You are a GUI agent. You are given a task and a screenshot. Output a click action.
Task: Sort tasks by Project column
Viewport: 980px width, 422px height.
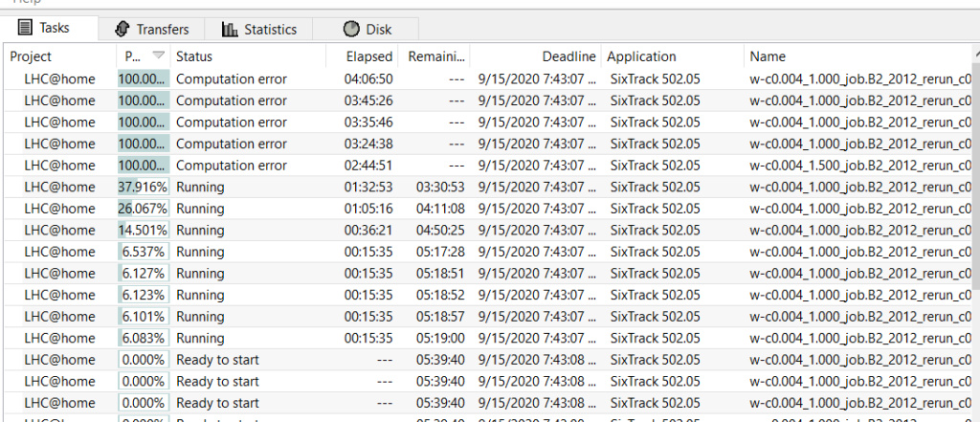tap(60, 56)
